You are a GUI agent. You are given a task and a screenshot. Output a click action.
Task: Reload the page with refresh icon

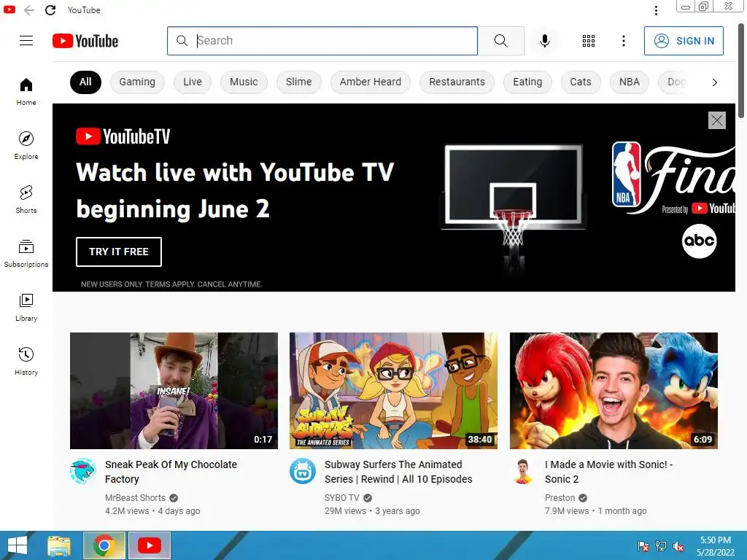50,10
